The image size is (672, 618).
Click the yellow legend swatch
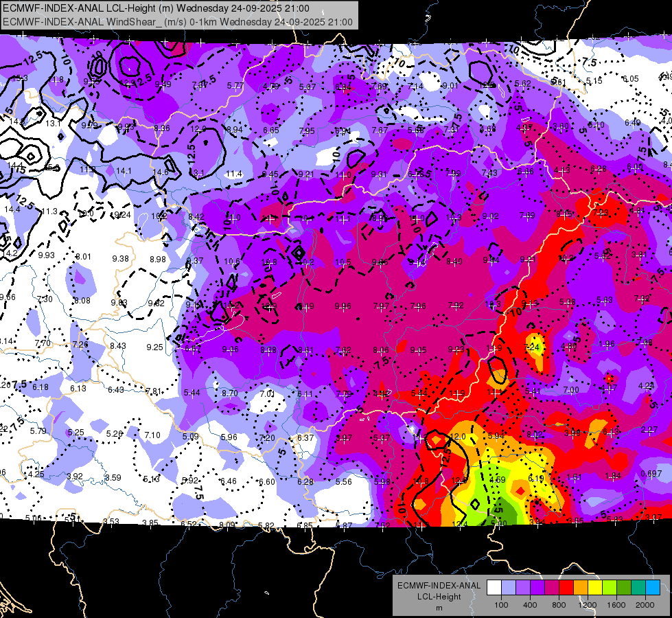pyautogui.click(x=595, y=588)
